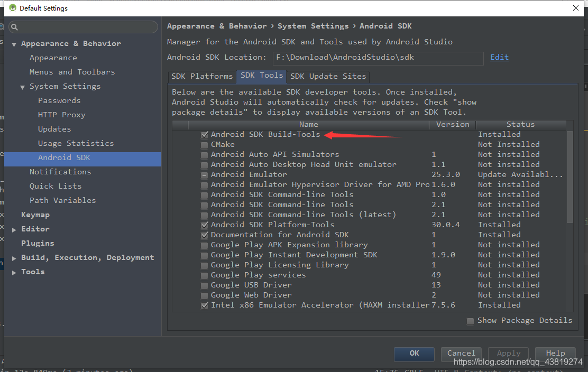Enable Show Package Details checkbox
Screen dimensions: 588x372
(x=470, y=321)
